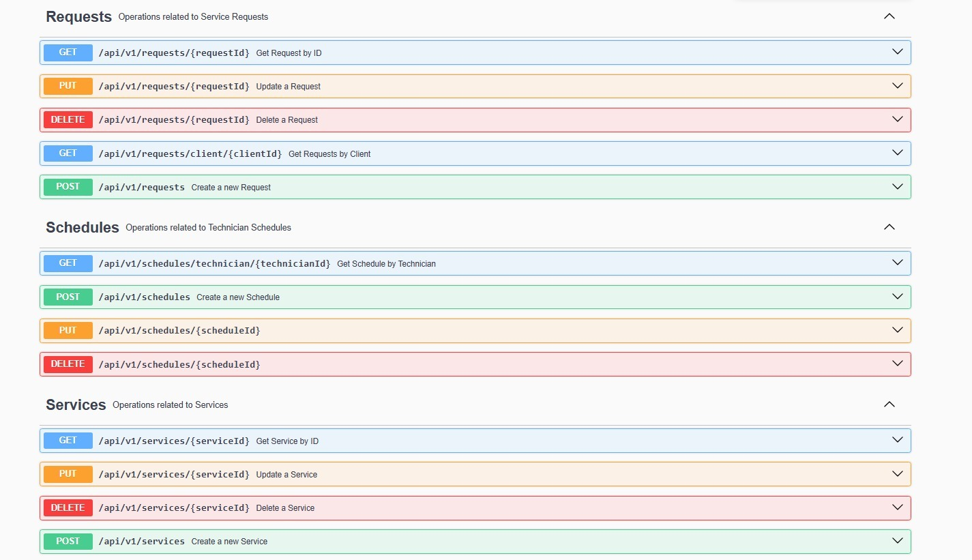Viewport: 972px width, 560px height.
Task: Click GET badge for Get Schedule by Technician
Action: tap(68, 263)
